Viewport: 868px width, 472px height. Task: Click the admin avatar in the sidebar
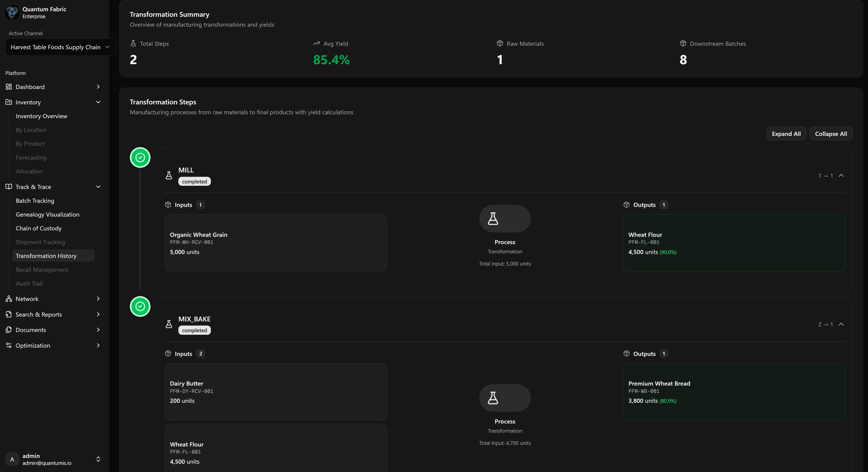(12, 459)
